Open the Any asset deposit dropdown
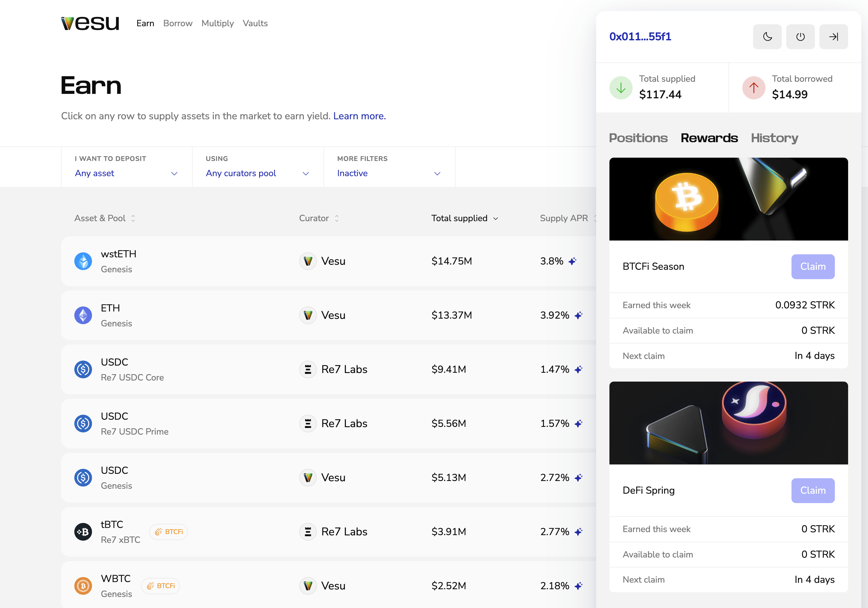The height and width of the screenshot is (608, 868). (x=126, y=173)
